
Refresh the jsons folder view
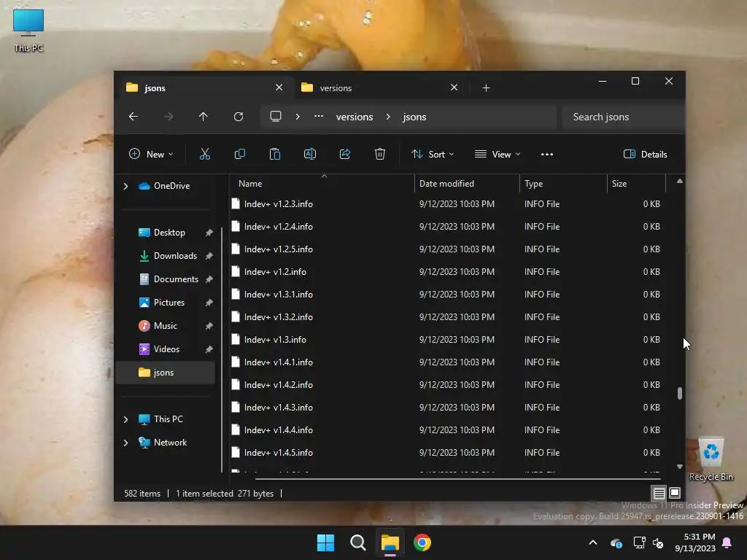[239, 117]
